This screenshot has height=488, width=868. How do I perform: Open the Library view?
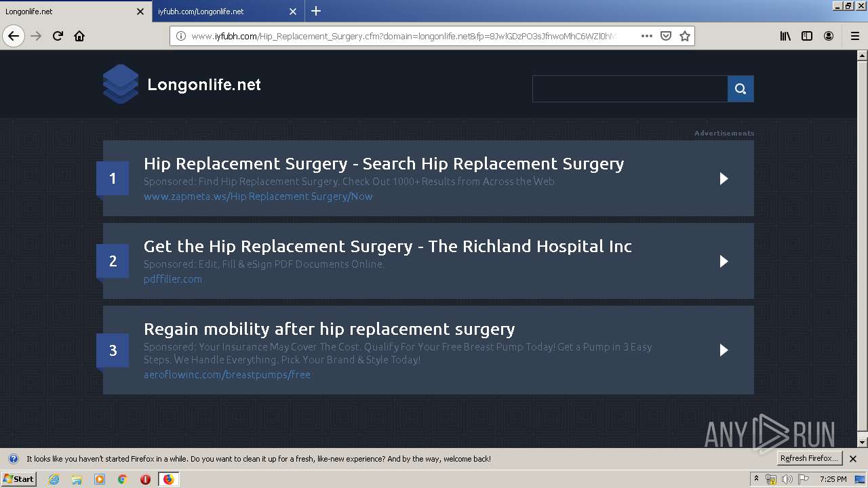[x=785, y=36]
